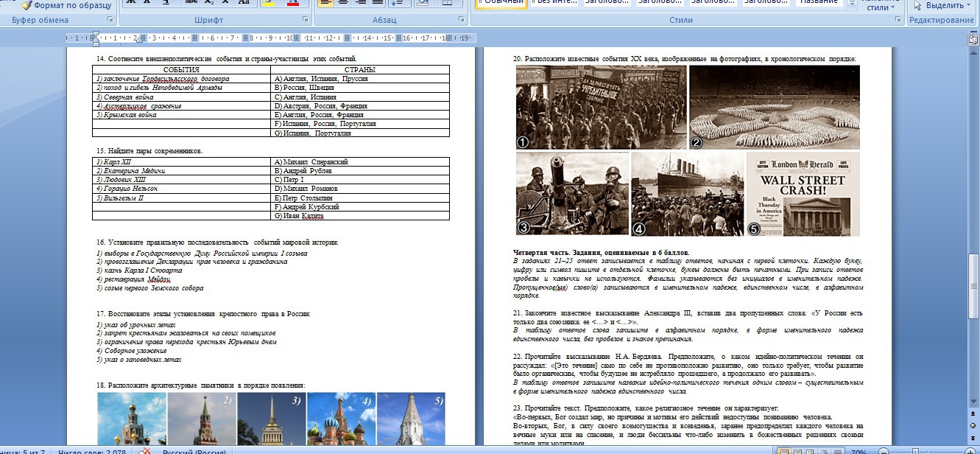Click the Wall Street Crash newspaper image
Image resolution: width=980 pixels, height=454 pixels.
click(x=803, y=195)
